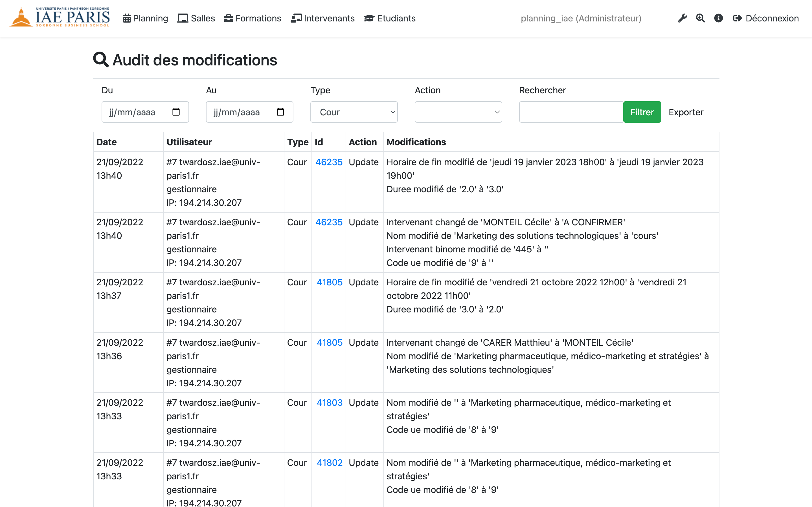
Task: Expand the empty Action dropdown
Action: coord(458,112)
